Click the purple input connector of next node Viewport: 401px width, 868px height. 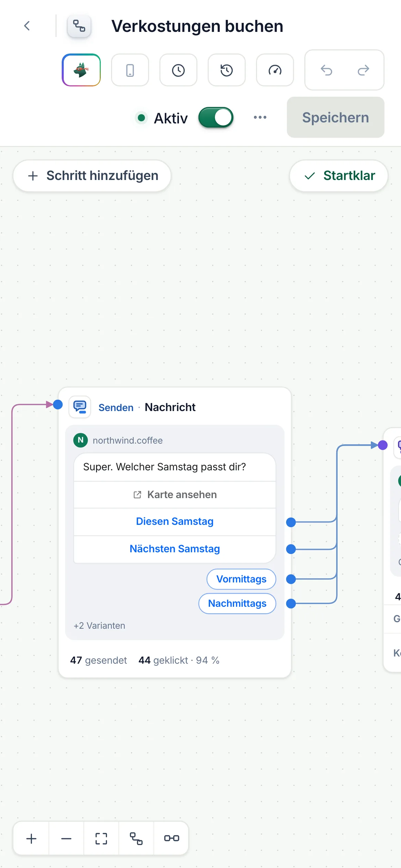(x=383, y=445)
